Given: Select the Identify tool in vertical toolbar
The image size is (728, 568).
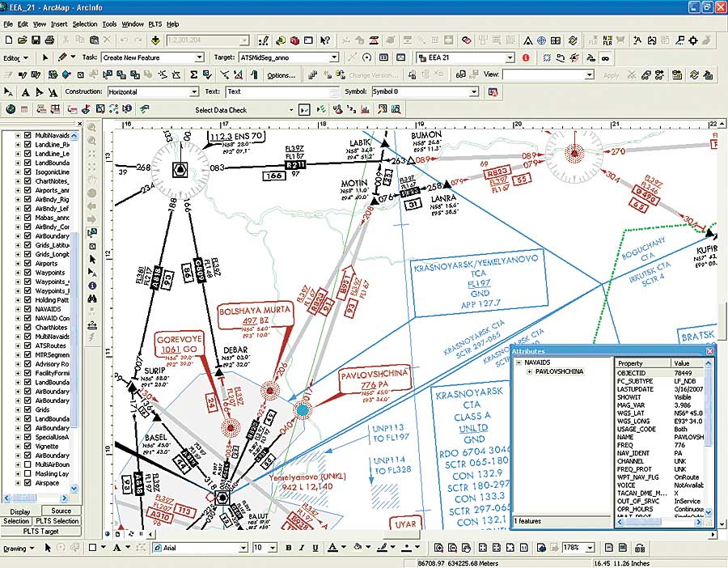Looking at the screenshot, I should pos(92,285).
